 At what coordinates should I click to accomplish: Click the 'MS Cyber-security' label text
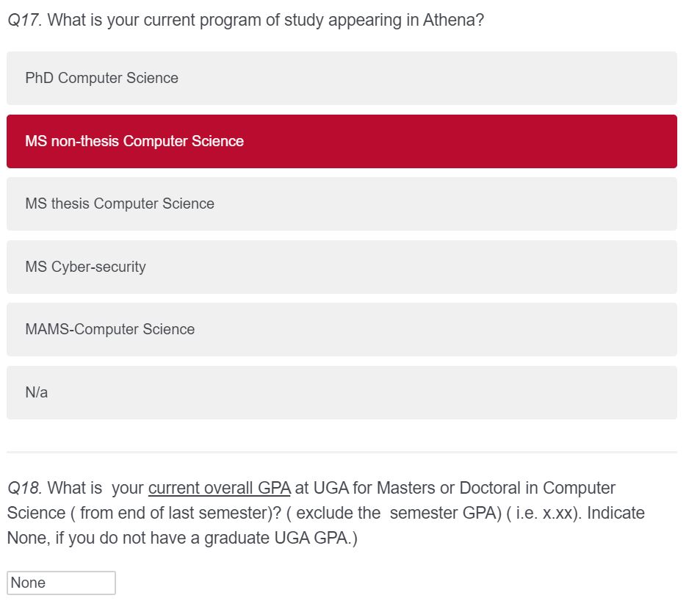85,267
